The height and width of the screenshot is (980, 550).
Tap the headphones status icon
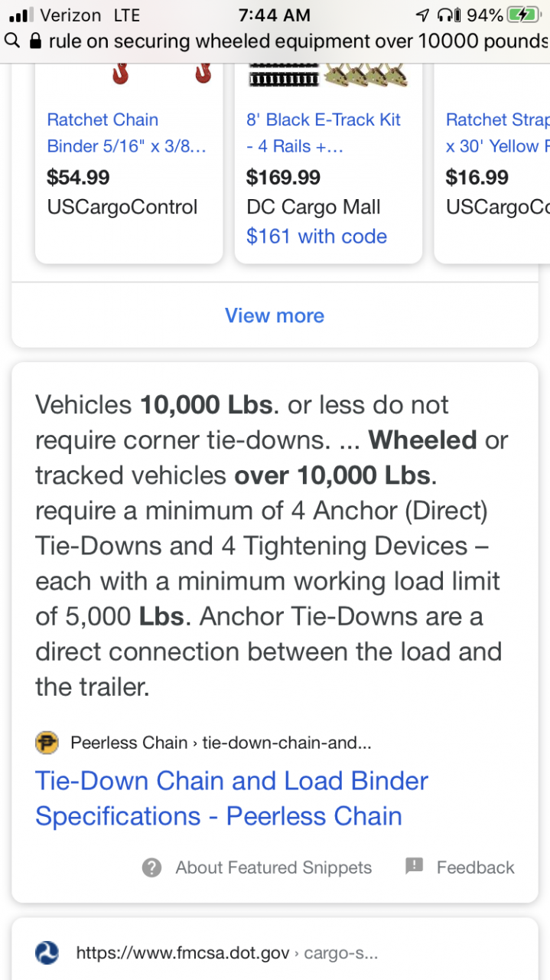446,15
